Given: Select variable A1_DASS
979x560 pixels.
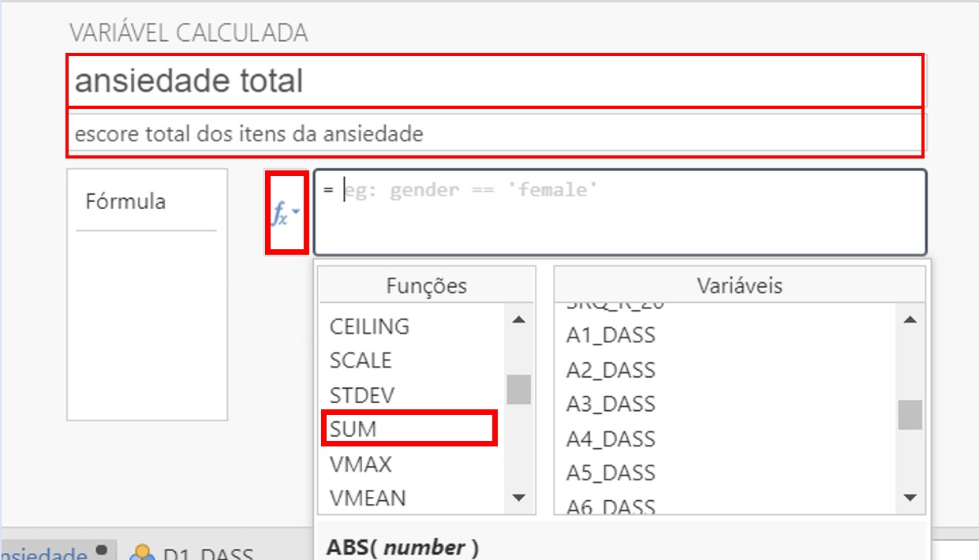Looking at the screenshot, I should (x=611, y=335).
